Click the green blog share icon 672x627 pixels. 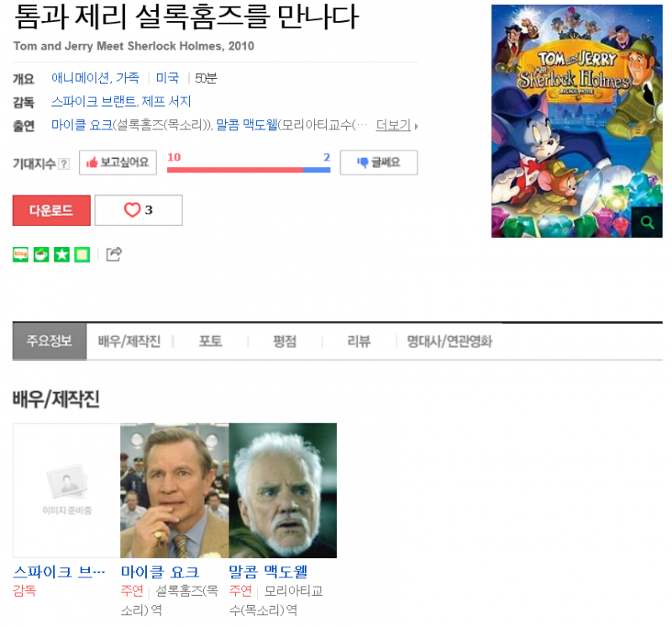tap(20, 255)
